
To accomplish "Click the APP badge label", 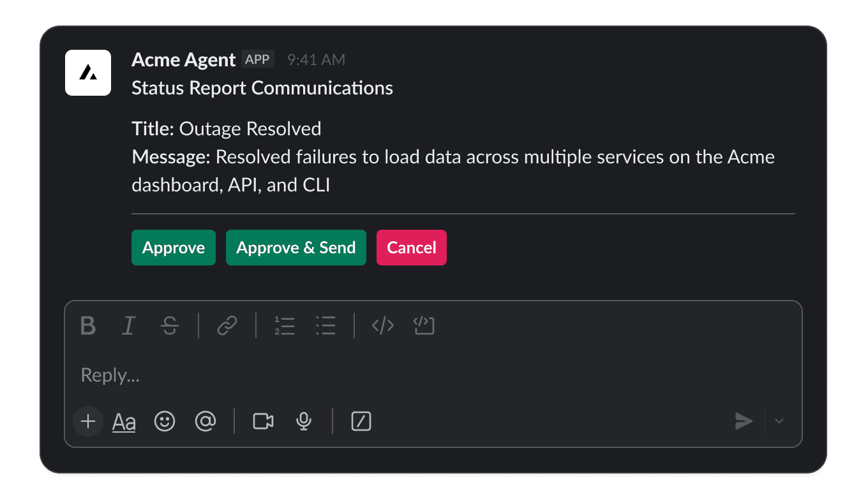I will pos(258,59).
